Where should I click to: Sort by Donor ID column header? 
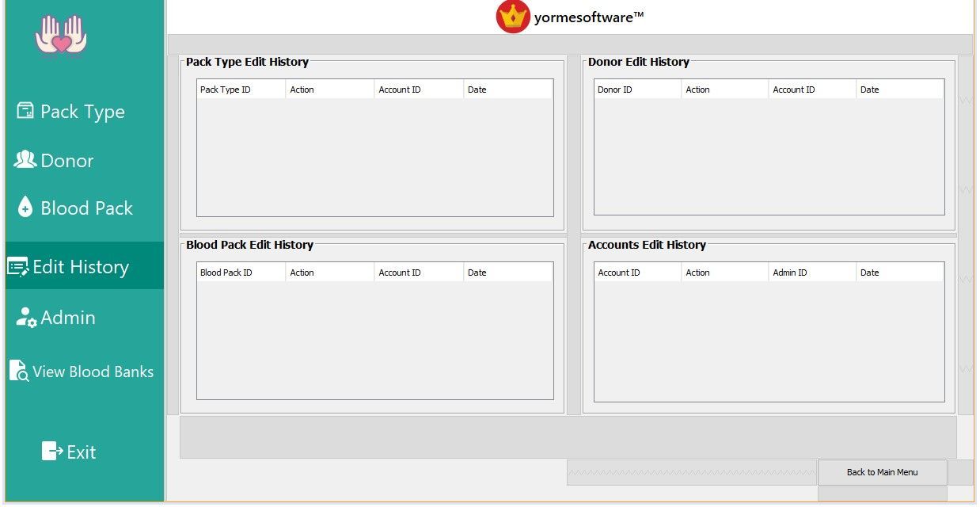(x=638, y=90)
